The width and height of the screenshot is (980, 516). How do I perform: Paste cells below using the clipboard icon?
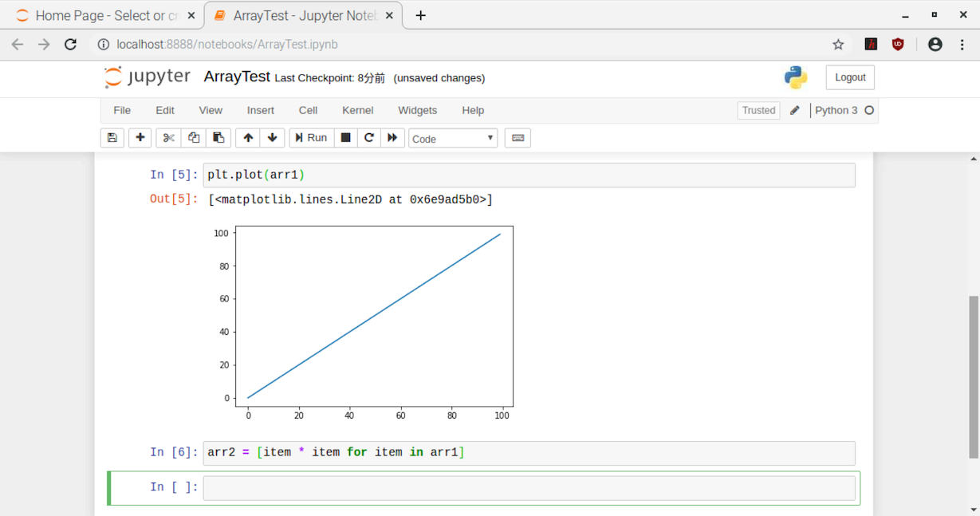(218, 138)
